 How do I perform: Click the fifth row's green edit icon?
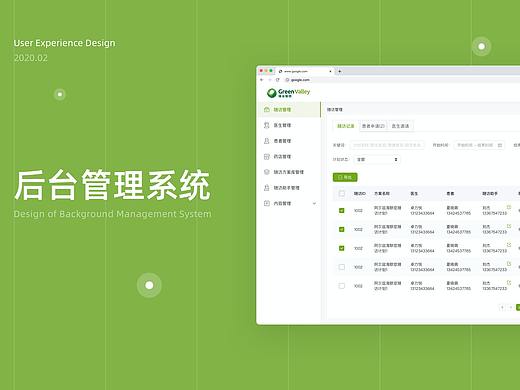click(509, 282)
